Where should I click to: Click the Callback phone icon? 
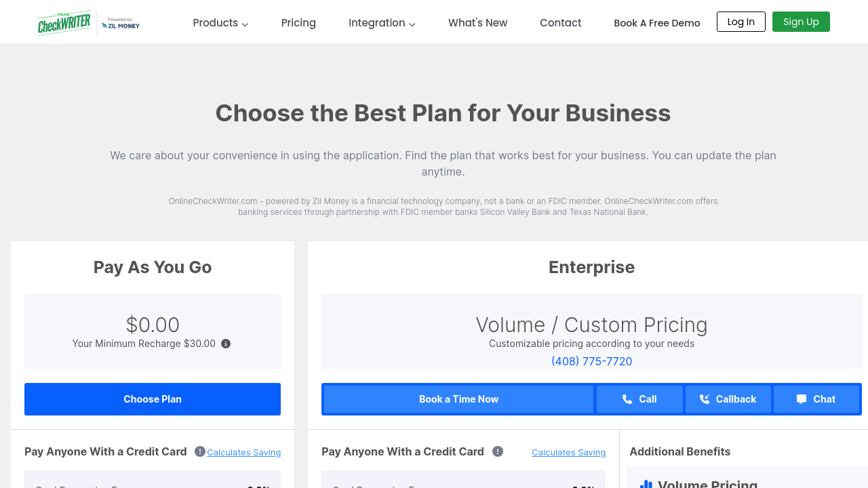click(705, 399)
